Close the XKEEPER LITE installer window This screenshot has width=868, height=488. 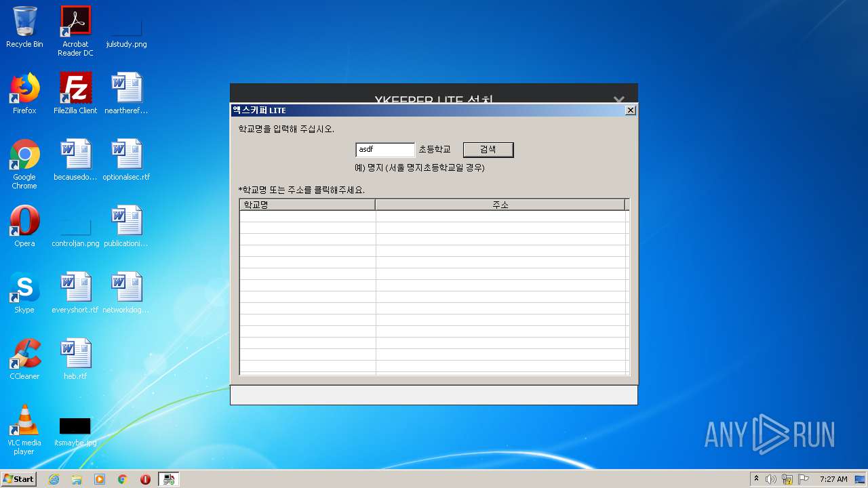(x=618, y=99)
